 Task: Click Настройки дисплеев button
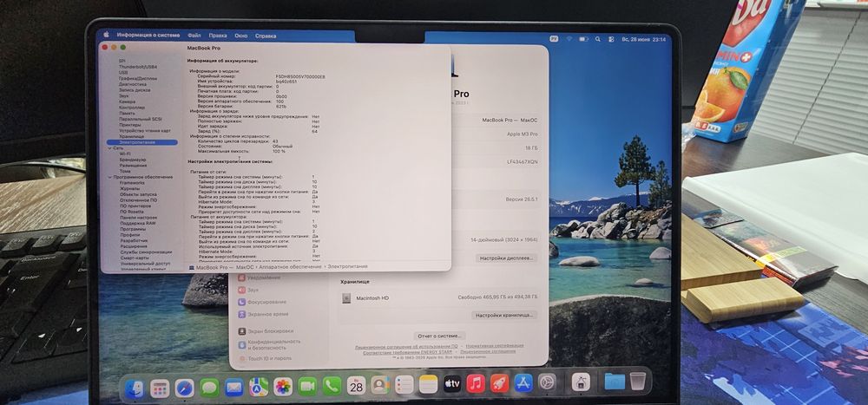(507, 258)
